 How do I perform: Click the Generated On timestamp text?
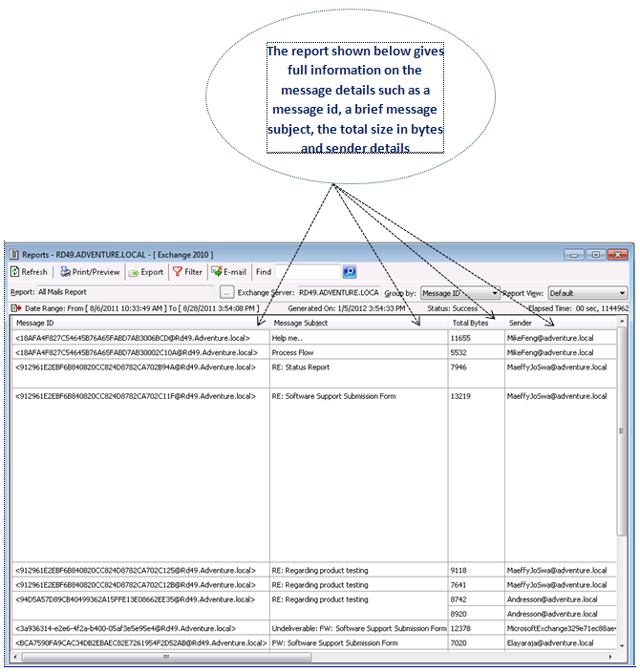pos(347,308)
